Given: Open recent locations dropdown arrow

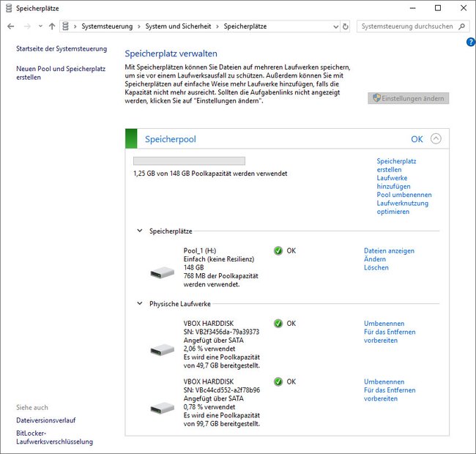Looking at the screenshot, I should coord(40,26).
